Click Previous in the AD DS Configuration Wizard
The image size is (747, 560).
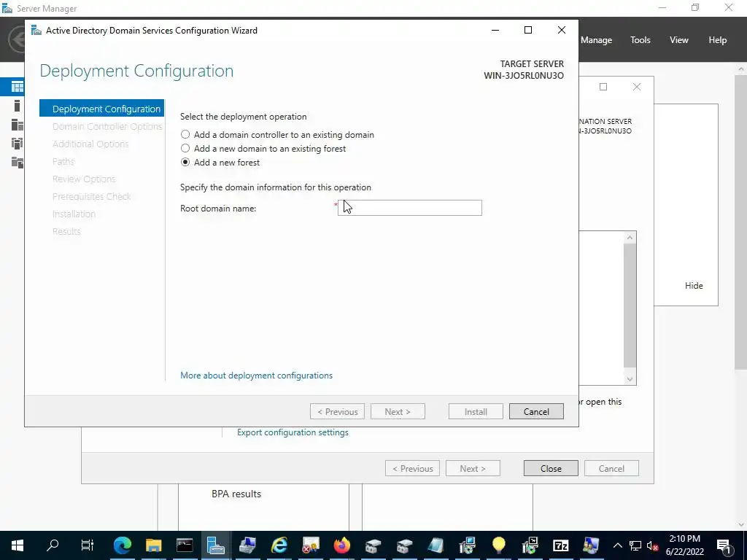[337, 411]
